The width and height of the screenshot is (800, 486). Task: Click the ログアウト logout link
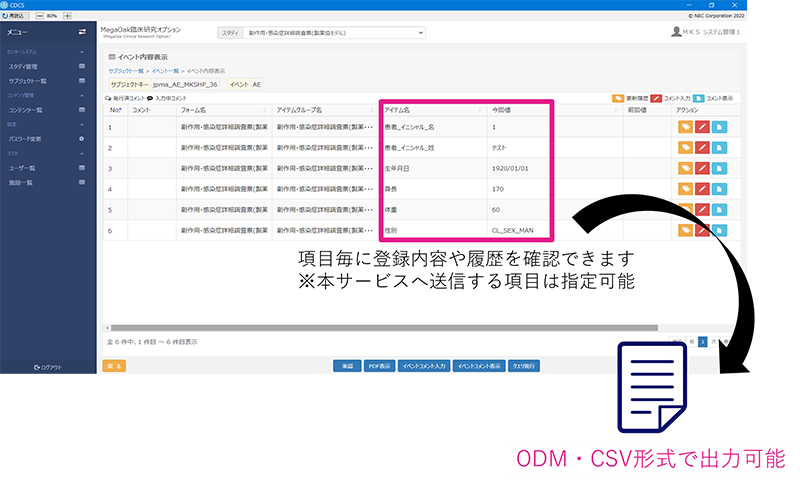pos(49,367)
